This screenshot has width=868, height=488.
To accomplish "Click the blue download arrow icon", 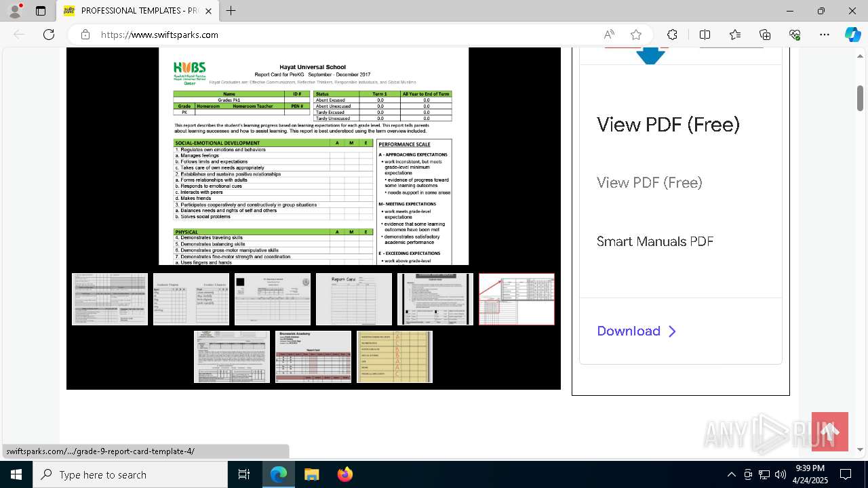I will point(650,56).
